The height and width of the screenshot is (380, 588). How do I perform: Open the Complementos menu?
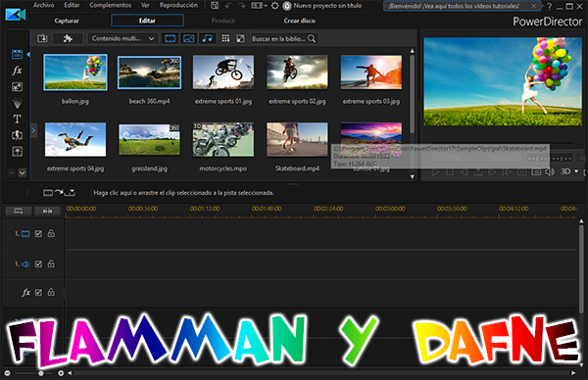110,5
